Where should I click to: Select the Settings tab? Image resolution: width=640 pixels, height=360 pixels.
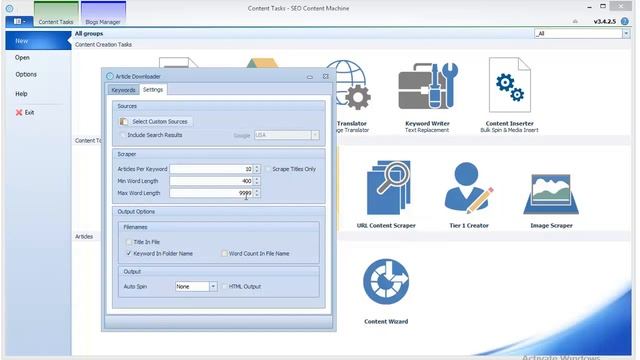[x=153, y=89]
